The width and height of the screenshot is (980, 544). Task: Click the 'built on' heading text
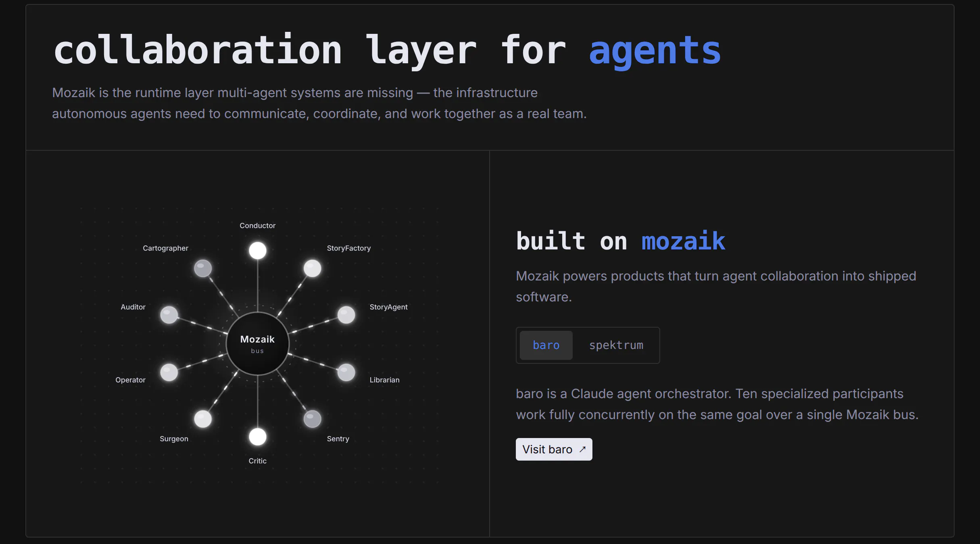tap(571, 241)
